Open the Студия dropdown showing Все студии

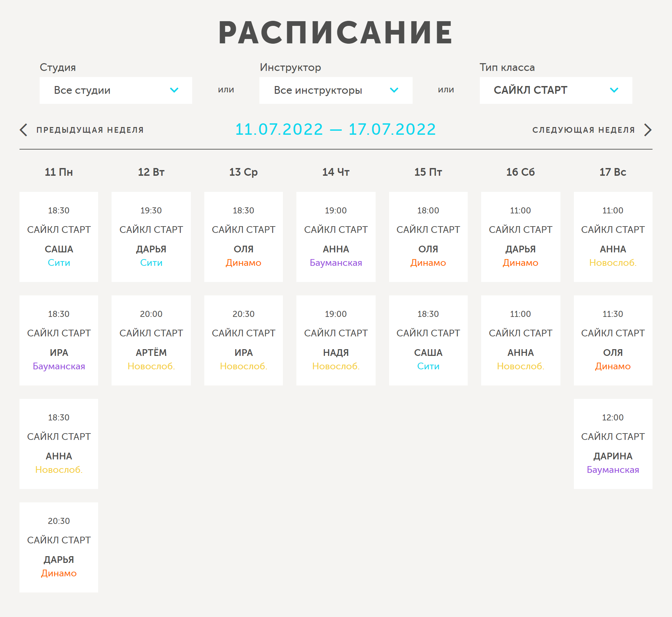(116, 90)
